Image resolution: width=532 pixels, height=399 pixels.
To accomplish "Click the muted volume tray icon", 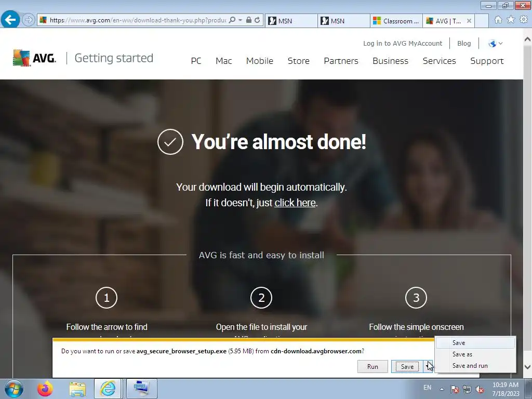I will 480,389.
